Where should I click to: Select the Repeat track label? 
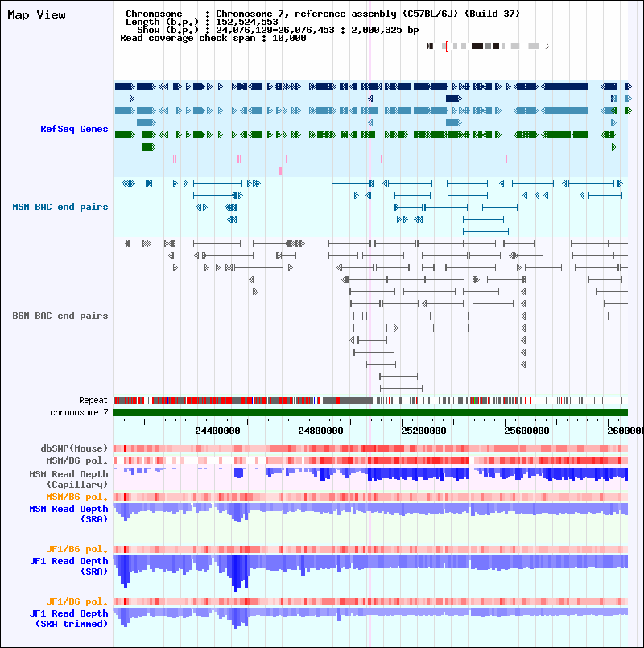tap(93, 400)
